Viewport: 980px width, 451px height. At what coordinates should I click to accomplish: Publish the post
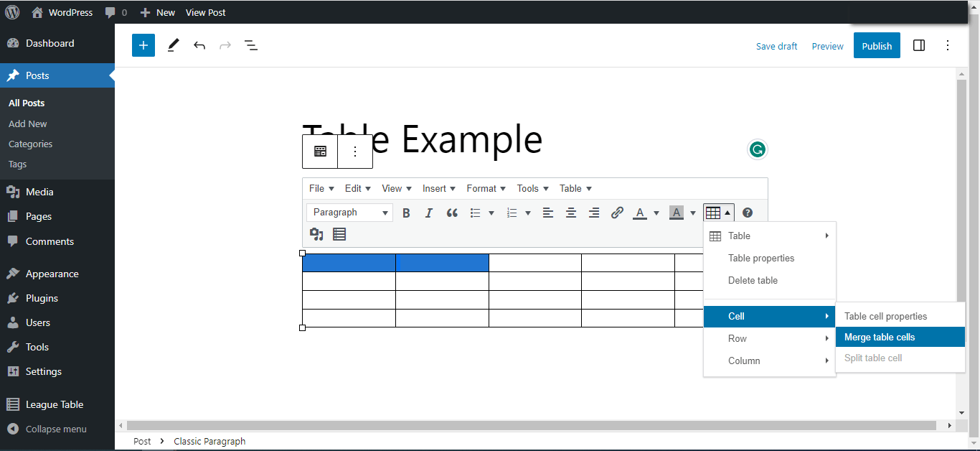[876, 45]
